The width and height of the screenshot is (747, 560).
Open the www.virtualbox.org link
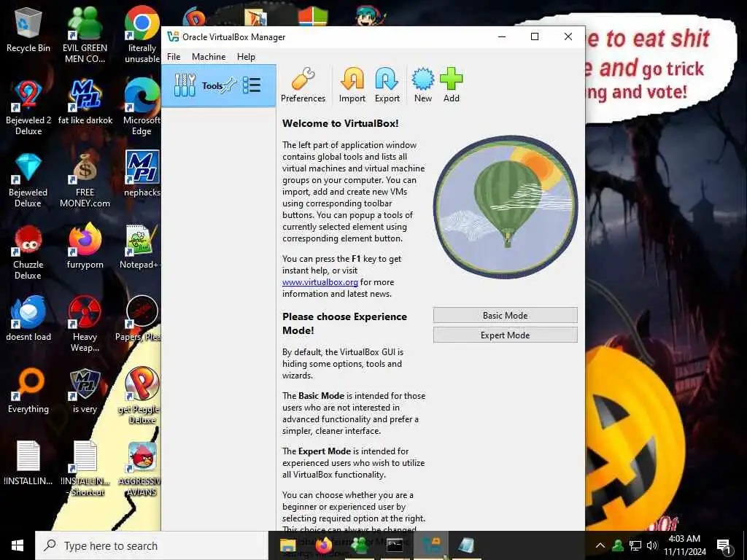tap(320, 282)
